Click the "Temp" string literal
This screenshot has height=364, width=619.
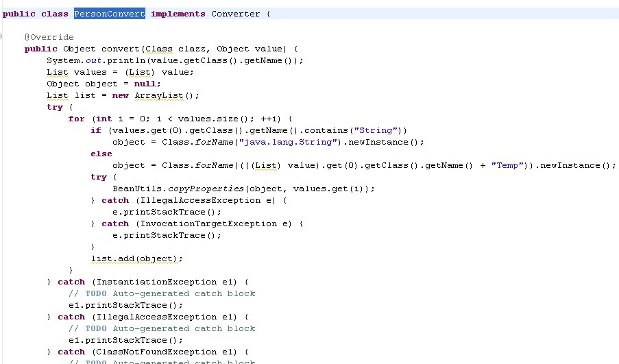(x=507, y=165)
